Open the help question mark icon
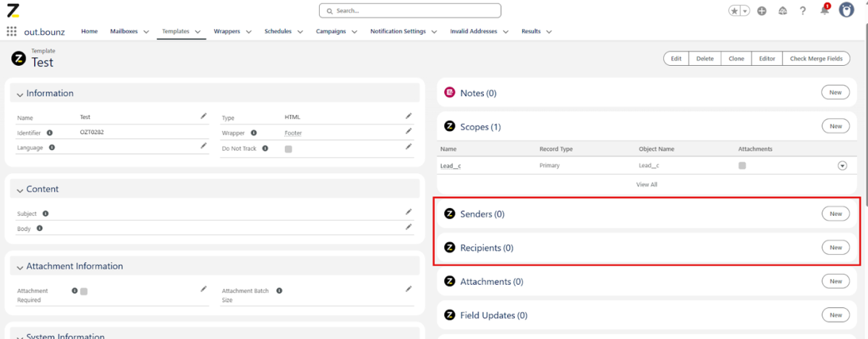Screen dimensions: 868x339 coord(803,11)
